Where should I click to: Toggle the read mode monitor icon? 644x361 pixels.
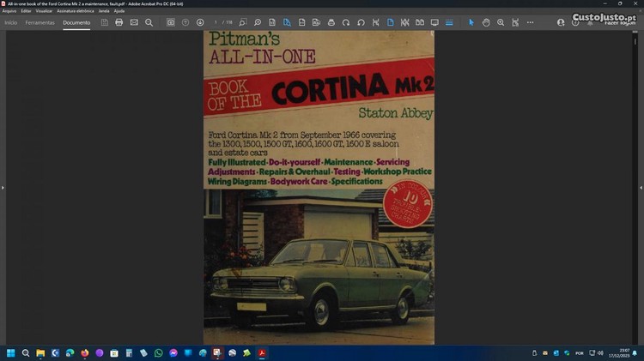tap(434, 22)
